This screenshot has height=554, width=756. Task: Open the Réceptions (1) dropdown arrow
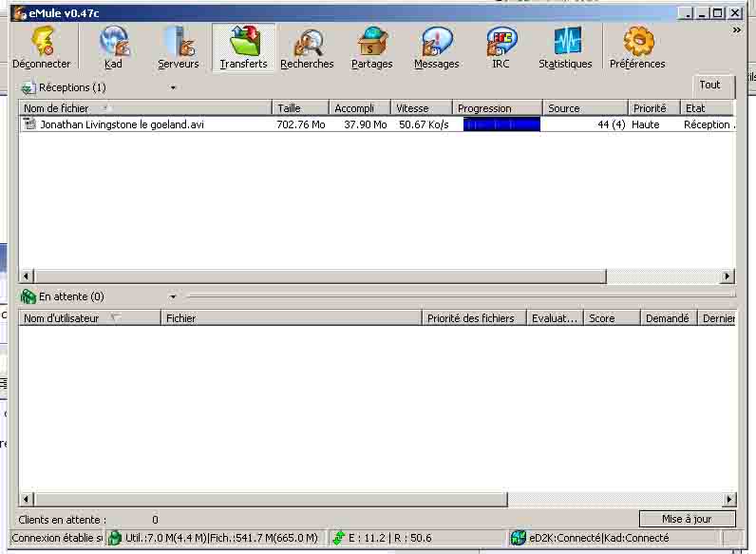(173, 87)
